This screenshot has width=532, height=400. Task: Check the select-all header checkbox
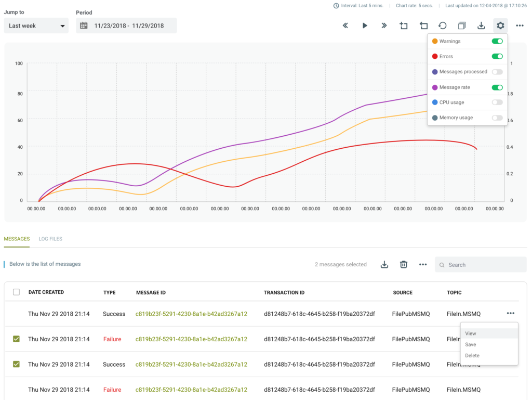tap(16, 292)
